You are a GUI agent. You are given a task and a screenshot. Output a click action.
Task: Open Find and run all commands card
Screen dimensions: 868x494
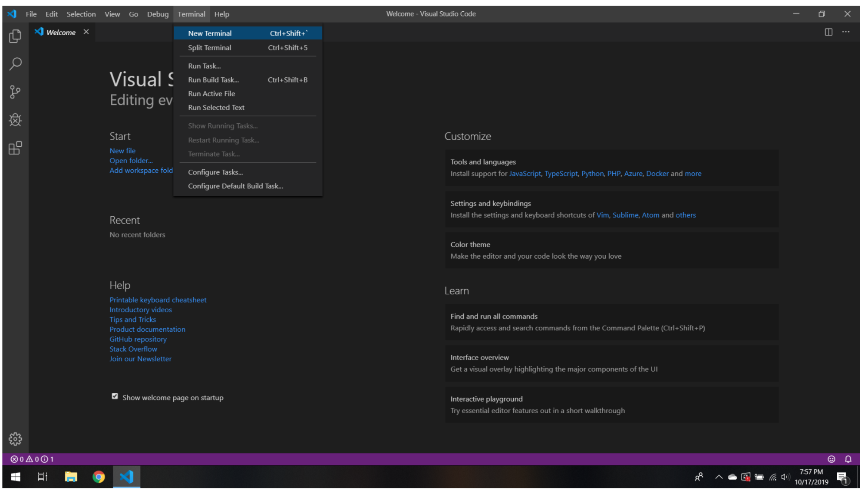[x=612, y=322]
